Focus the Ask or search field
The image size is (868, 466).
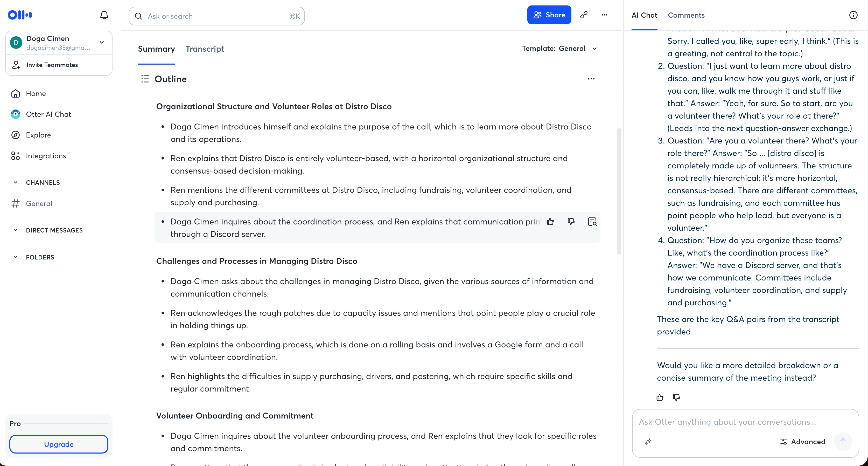click(x=217, y=16)
